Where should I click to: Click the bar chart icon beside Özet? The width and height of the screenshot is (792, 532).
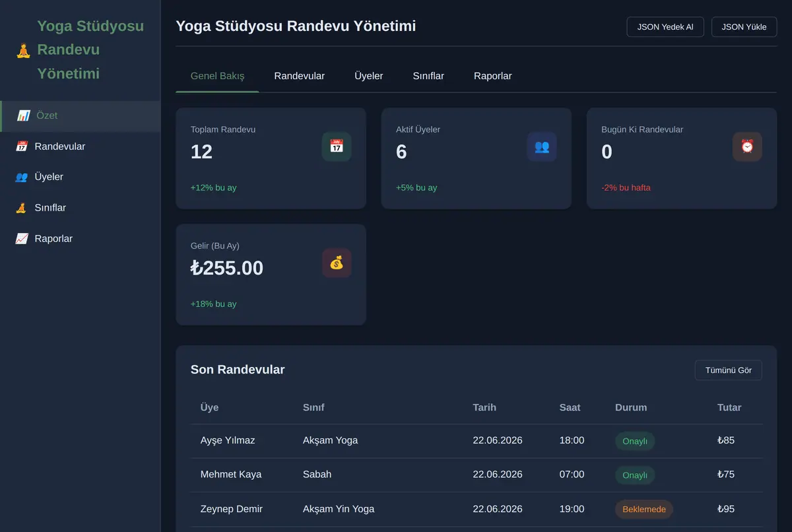23,116
